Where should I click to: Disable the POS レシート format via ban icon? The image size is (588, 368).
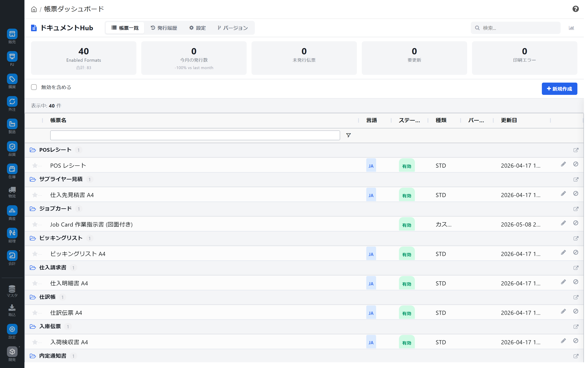pyautogui.click(x=575, y=164)
